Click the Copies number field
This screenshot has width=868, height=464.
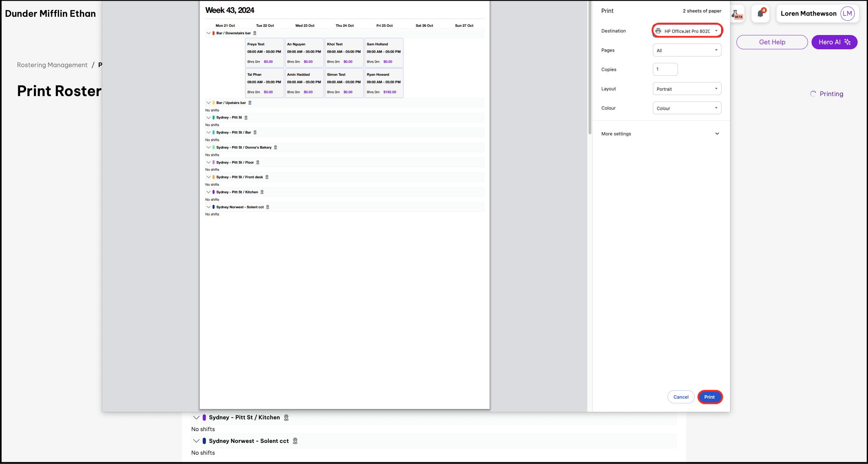665,69
